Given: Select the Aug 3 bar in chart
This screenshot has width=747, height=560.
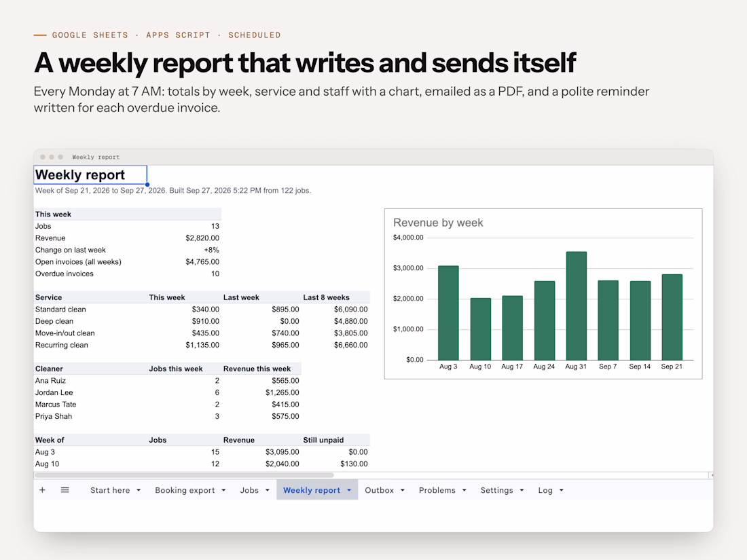Looking at the screenshot, I should 448,313.
